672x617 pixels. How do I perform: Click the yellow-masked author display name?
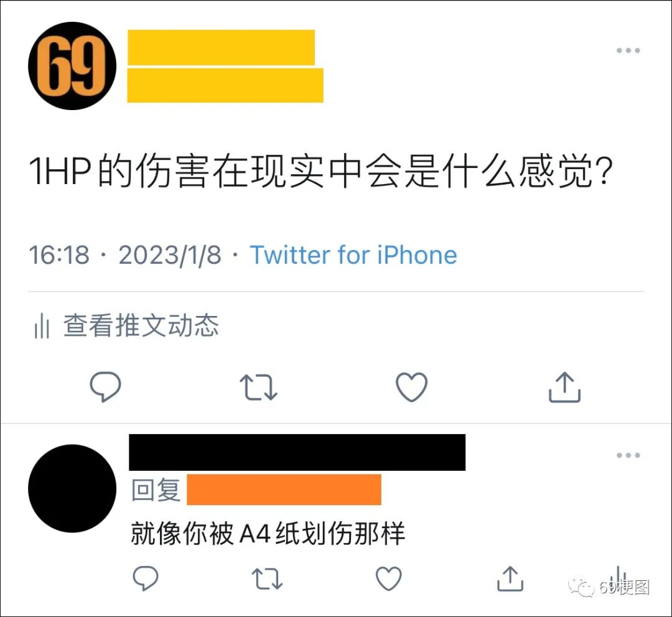(221, 47)
